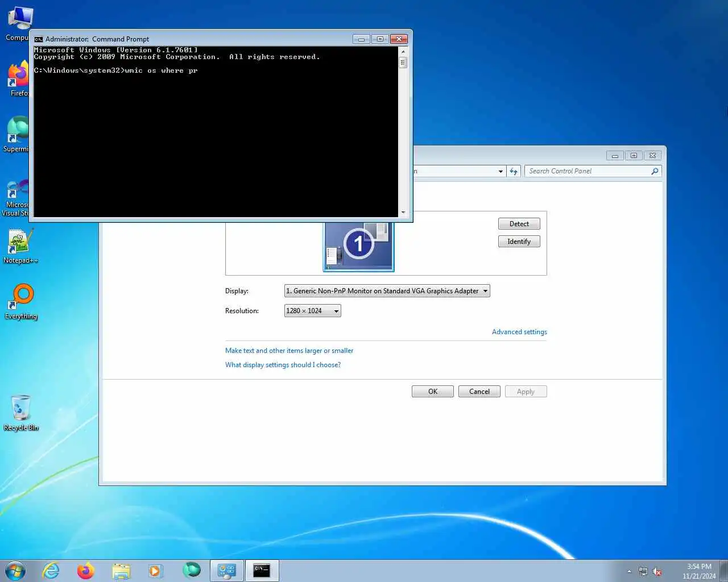Click the Control Panel search magnifier icon

pos(655,171)
